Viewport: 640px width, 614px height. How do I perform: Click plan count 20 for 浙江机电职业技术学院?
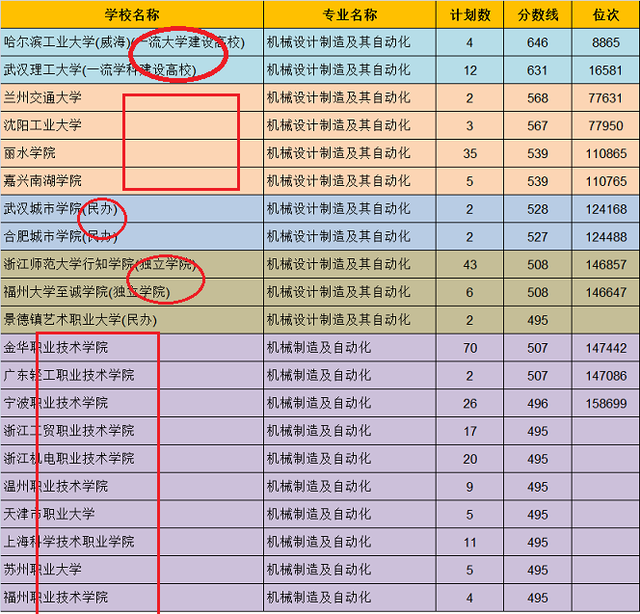(470, 459)
